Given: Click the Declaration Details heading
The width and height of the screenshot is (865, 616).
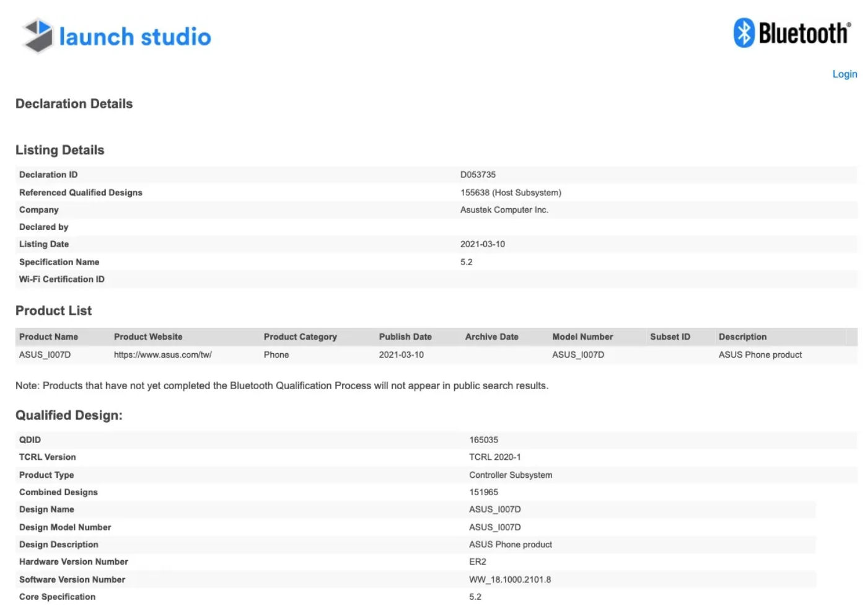Looking at the screenshot, I should pyautogui.click(x=74, y=103).
